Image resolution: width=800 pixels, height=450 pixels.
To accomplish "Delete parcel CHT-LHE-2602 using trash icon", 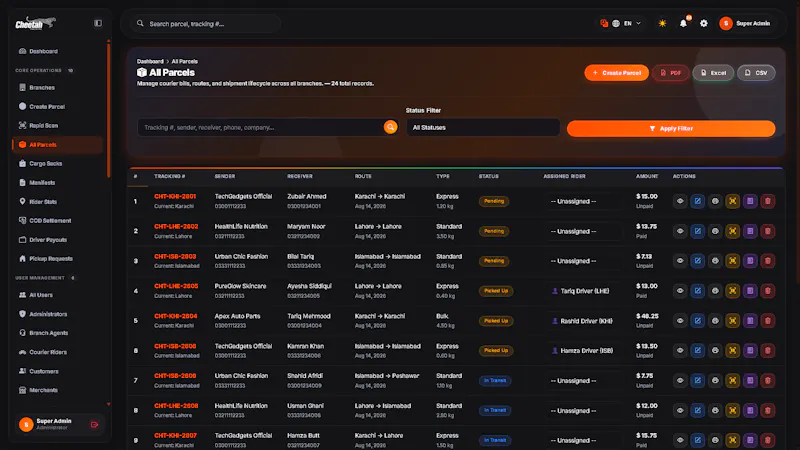I will (x=767, y=231).
